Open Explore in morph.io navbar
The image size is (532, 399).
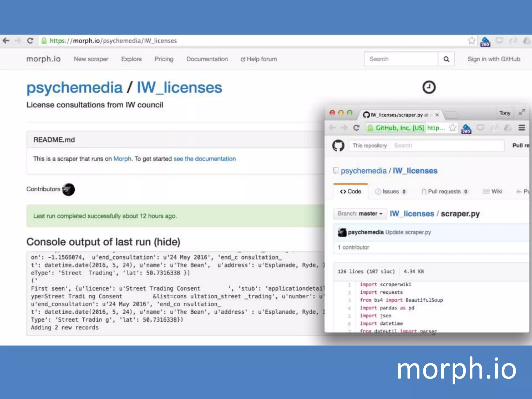pyautogui.click(x=131, y=59)
